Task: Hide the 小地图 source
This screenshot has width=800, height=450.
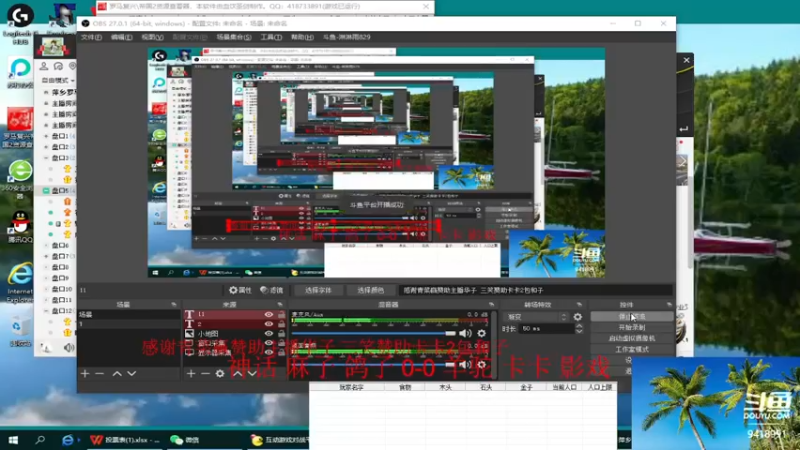Action: [x=268, y=333]
